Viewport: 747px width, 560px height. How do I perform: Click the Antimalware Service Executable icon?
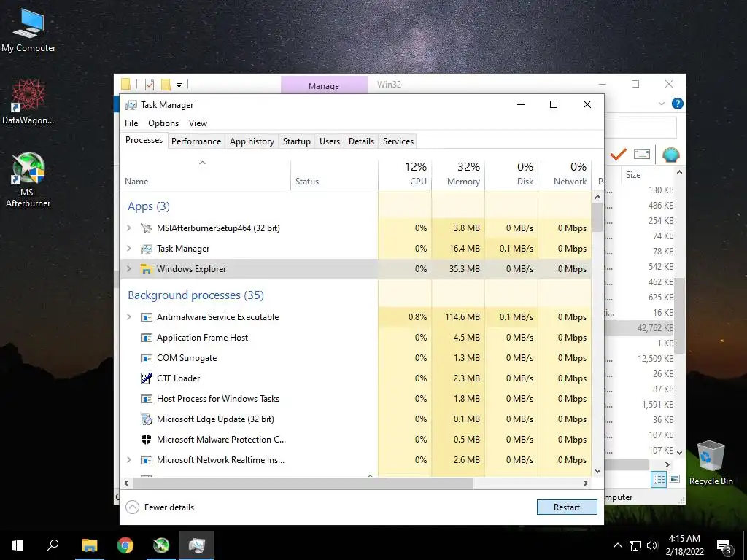point(146,317)
